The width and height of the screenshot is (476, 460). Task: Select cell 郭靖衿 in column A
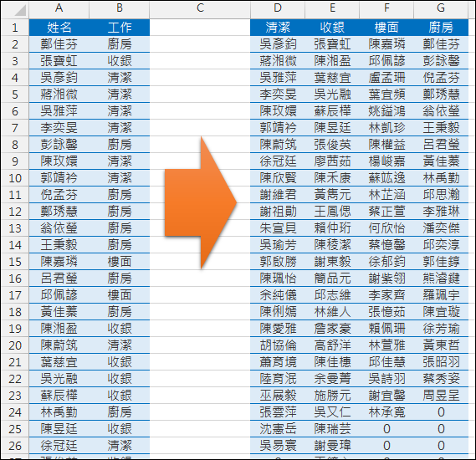[59, 178]
